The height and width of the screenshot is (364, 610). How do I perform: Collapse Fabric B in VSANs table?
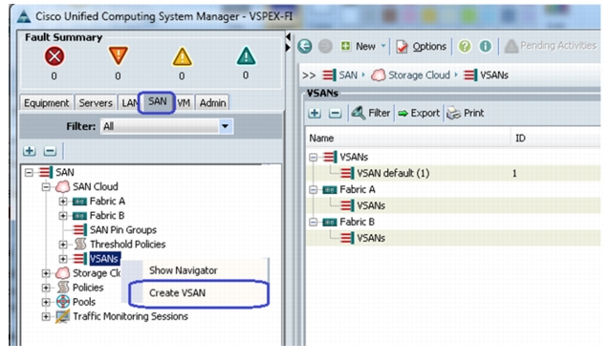(314, 222)
